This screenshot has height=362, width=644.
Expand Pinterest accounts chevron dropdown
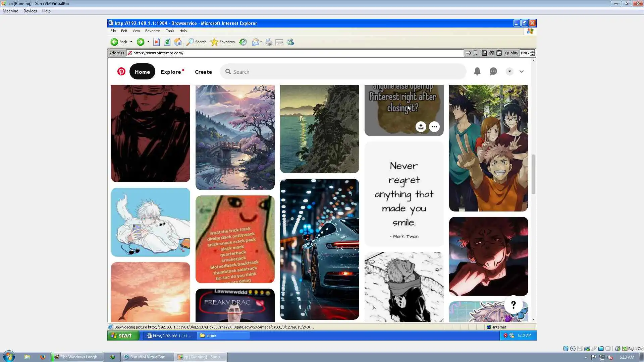[521, 71]
